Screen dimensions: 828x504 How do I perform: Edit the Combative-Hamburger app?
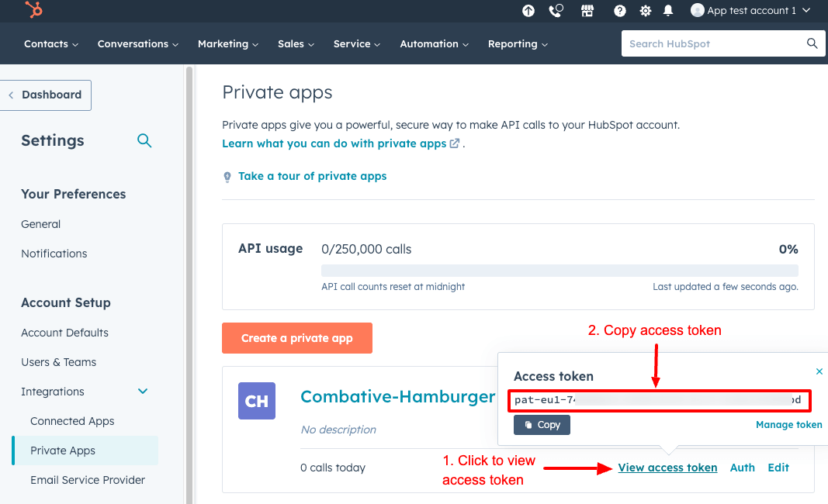tap(778, 468)
